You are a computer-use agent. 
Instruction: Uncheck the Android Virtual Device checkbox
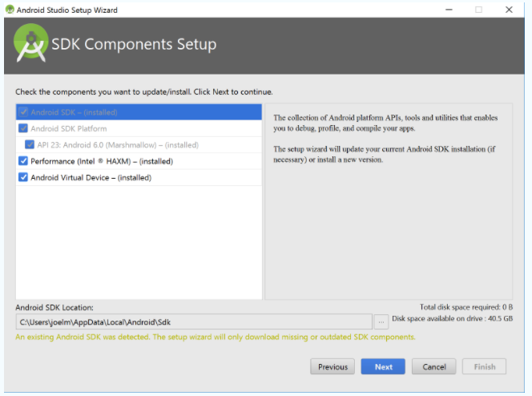coord(23,177)
